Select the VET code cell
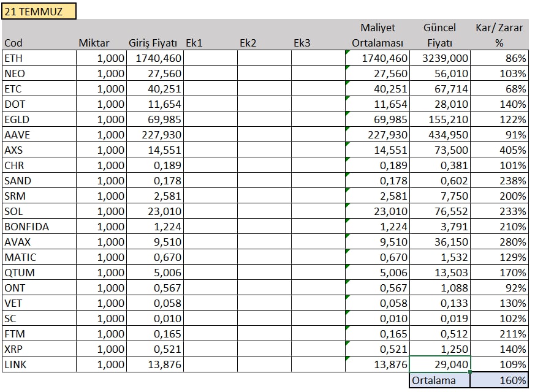Screen dimensions: 535x392 click(x=39, y=303)
